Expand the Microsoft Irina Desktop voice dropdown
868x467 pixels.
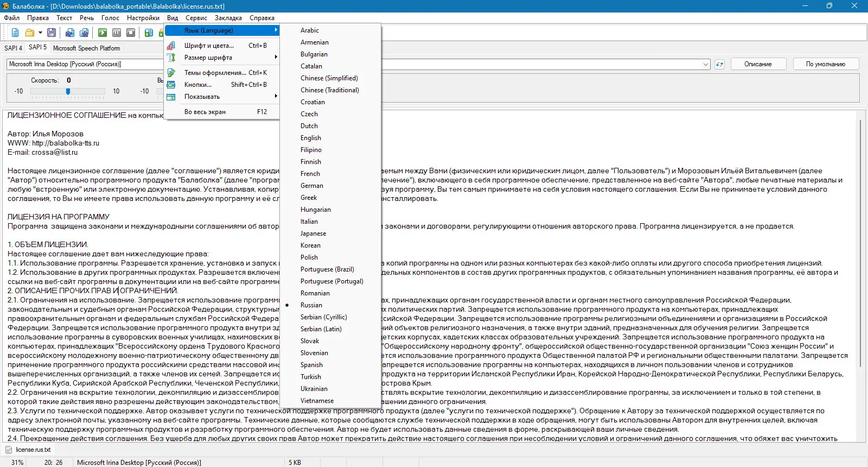point(706,64)
